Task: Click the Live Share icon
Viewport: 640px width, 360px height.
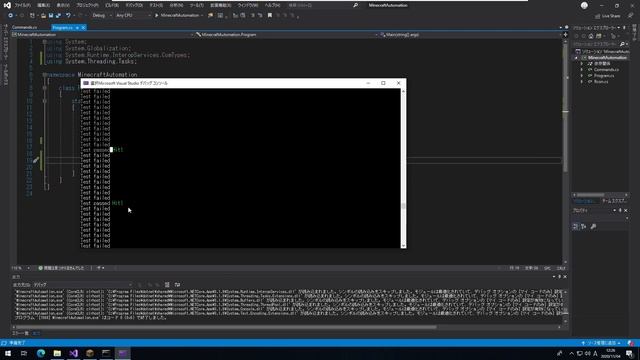Action: (597, 16)
